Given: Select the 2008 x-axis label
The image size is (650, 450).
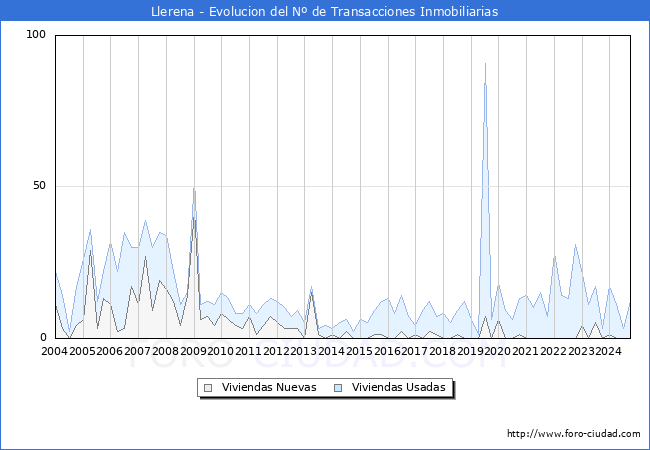Looking at the screenshot, I should click(x=165, y=351).
